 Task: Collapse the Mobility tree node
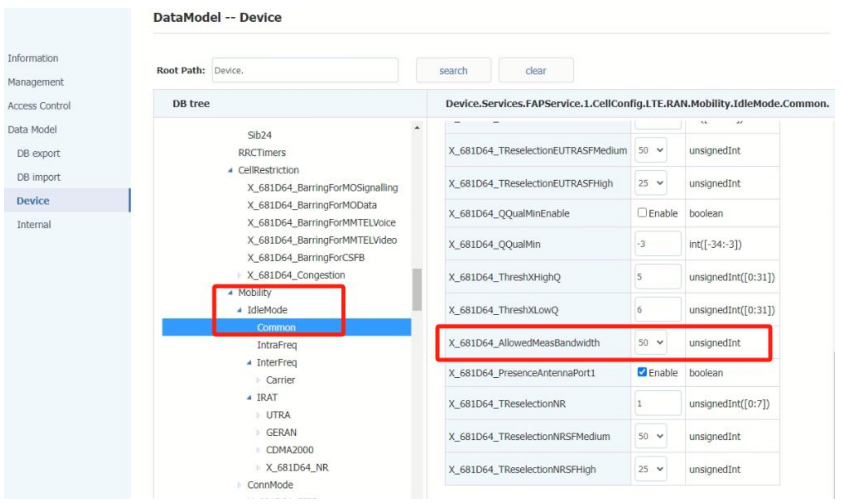230,293
